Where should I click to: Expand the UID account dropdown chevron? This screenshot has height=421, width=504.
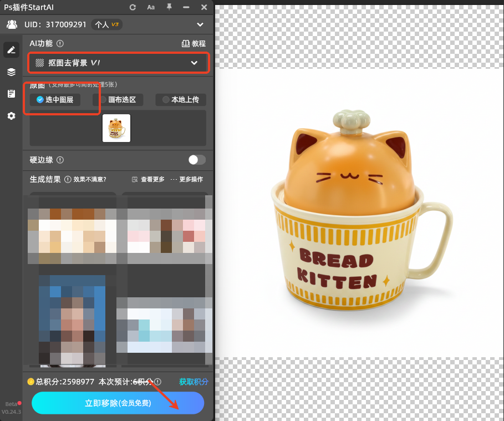200,24
